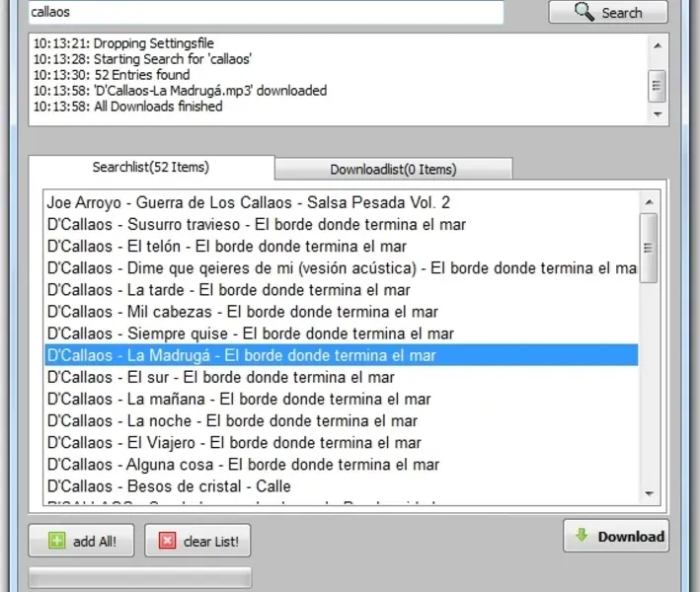Select 'D'Callaos - La tarde' entry
The image size is (700, 592).
coord(342,290)
